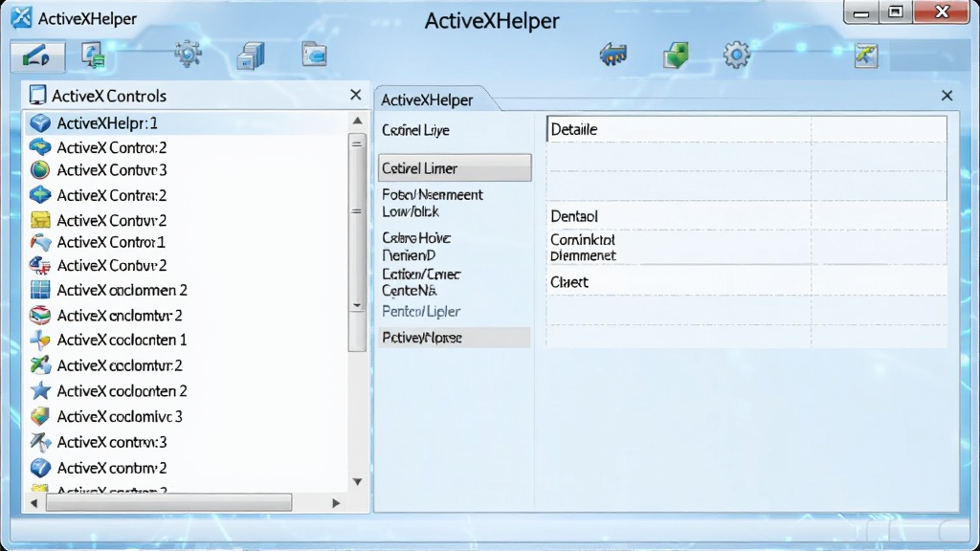
Task: Open the blue cog toolbar icon
Action: click(188, 55)
